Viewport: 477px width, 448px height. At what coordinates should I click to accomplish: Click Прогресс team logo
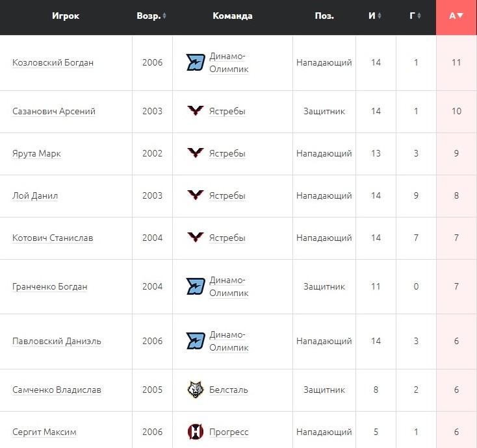tap(196, 432)
